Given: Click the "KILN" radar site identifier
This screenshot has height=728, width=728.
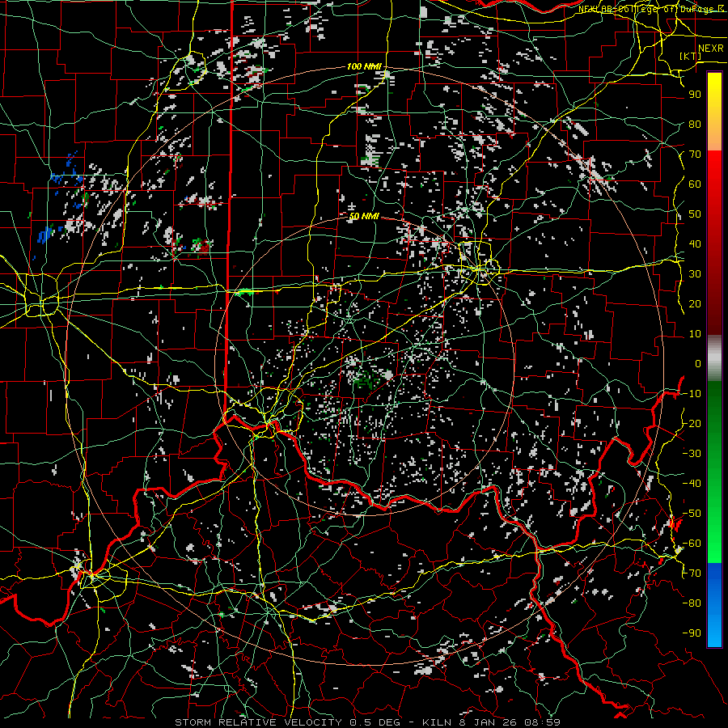Looking at the screenshot, I should click(437, 722).
